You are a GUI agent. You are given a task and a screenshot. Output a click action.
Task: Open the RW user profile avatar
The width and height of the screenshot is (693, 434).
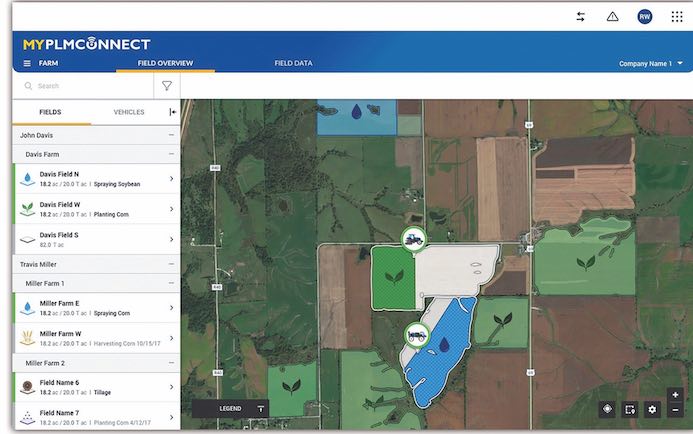[x=645, y=16]
